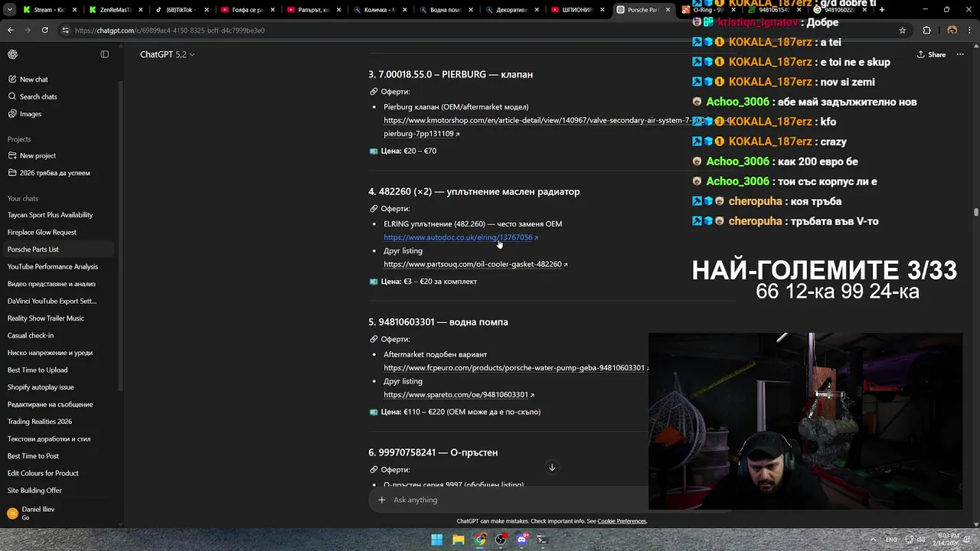The width and height of the screenshot is (980, 551).
Task: Open the Terminal icon in the taskbar
Action: [543, 540]
